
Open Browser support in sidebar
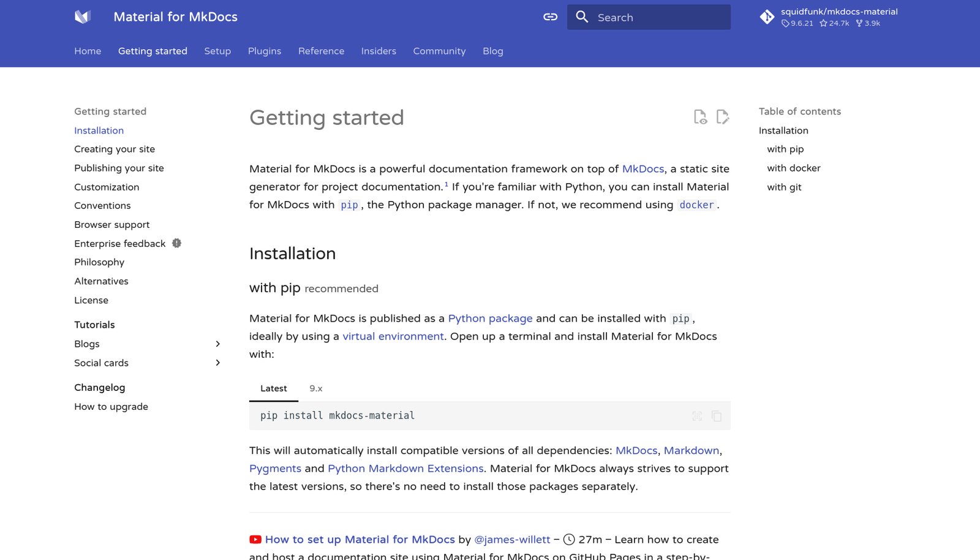(111, 225)
